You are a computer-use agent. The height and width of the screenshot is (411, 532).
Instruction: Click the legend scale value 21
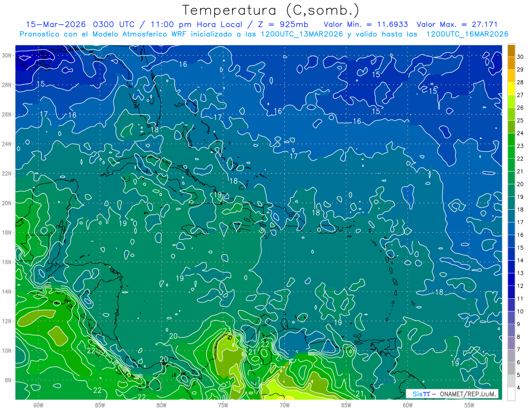tap(520, 171)
